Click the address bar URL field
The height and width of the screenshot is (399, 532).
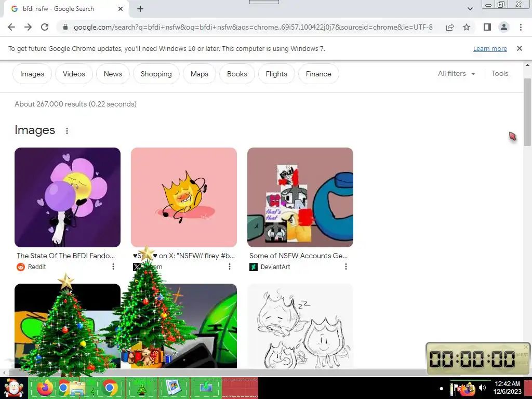point(253,27)
